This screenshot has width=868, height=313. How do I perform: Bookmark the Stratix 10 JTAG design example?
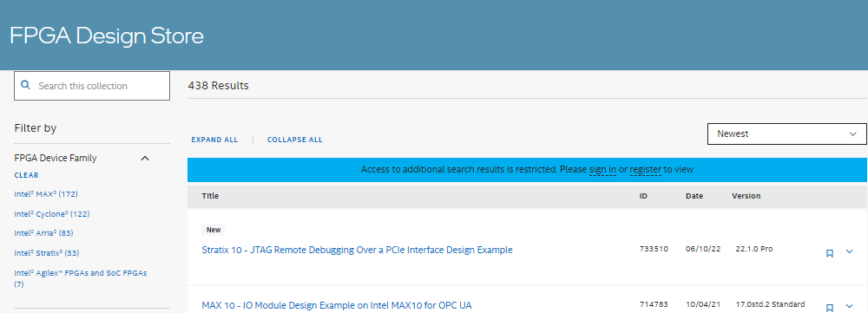click(x=829, y=253)
